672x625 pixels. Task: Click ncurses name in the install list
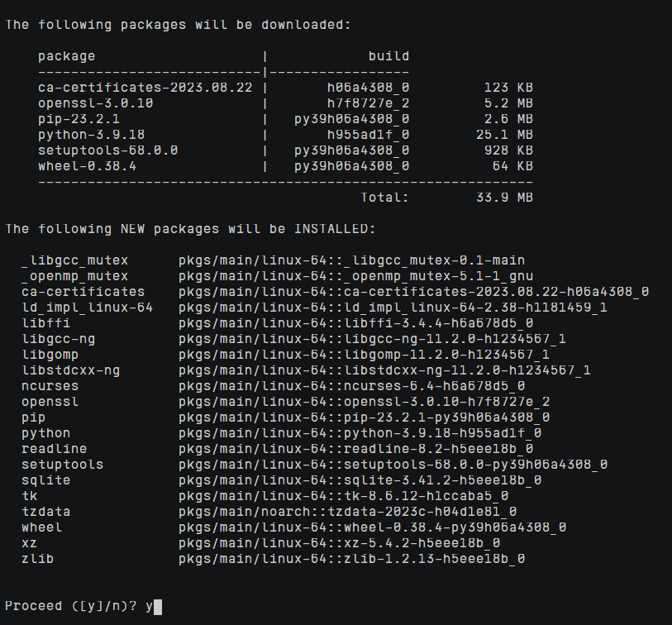pyautogui.click(x=50, y=386)
